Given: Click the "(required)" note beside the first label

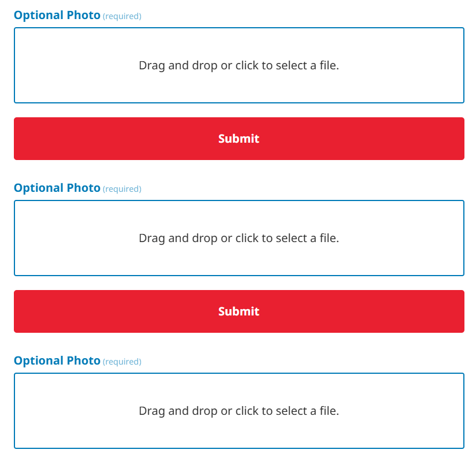Looking at the screenshot, I should click(x=122, y=16).
